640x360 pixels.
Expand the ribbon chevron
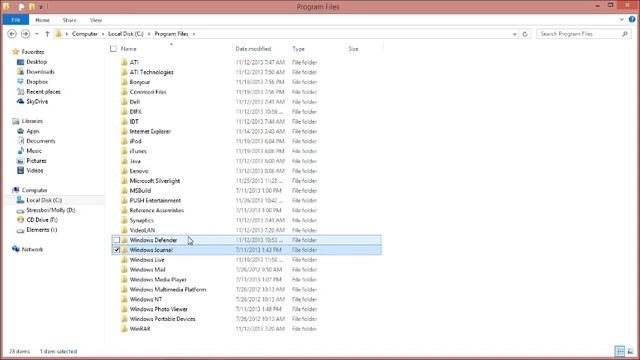tap(622, 19)
